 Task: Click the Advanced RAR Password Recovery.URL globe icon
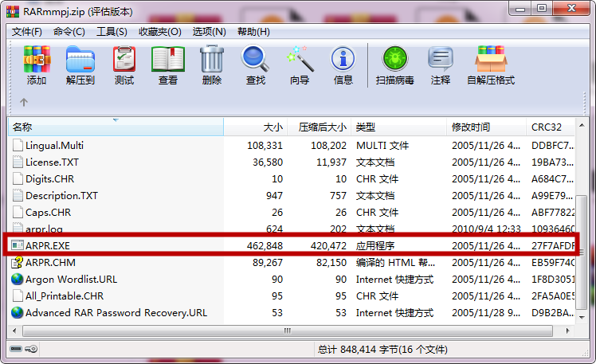coord(17,312)
